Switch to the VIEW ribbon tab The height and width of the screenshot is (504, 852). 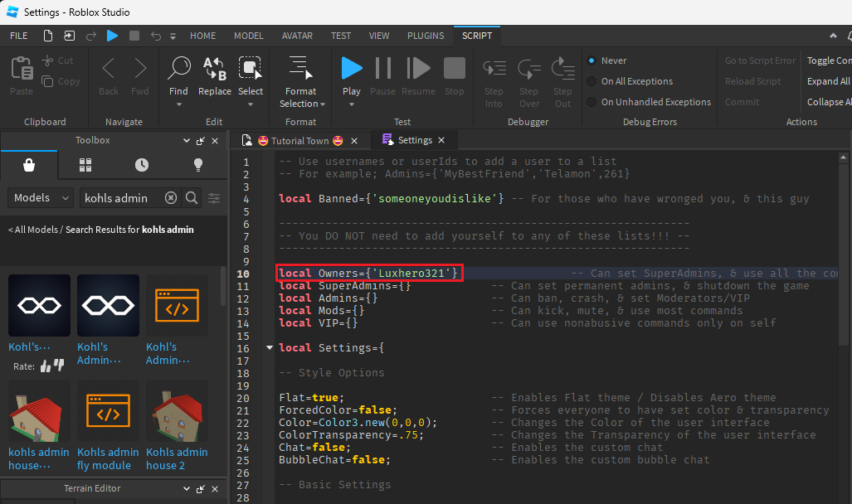coord(379,36)
